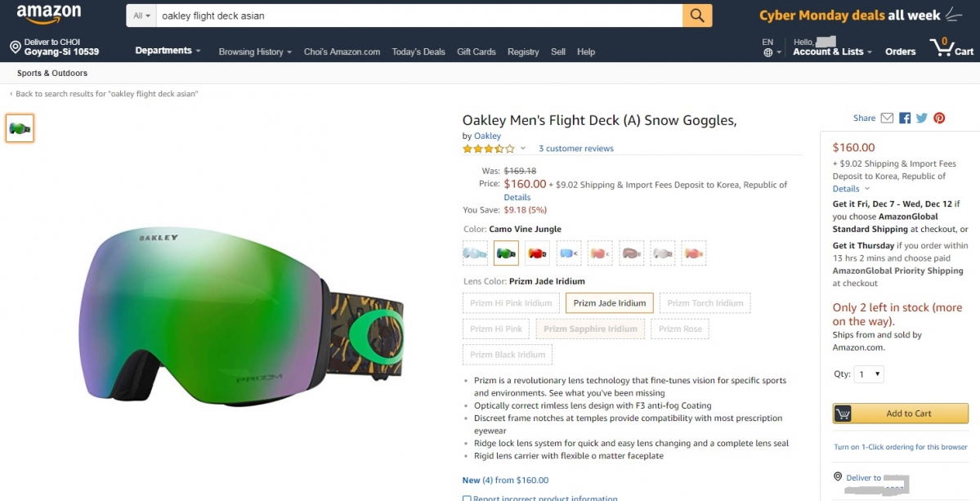Open Today's Deals in navigation bar
Image resolution: width=980 pixels, height=501 pixels.
(418, 51)
